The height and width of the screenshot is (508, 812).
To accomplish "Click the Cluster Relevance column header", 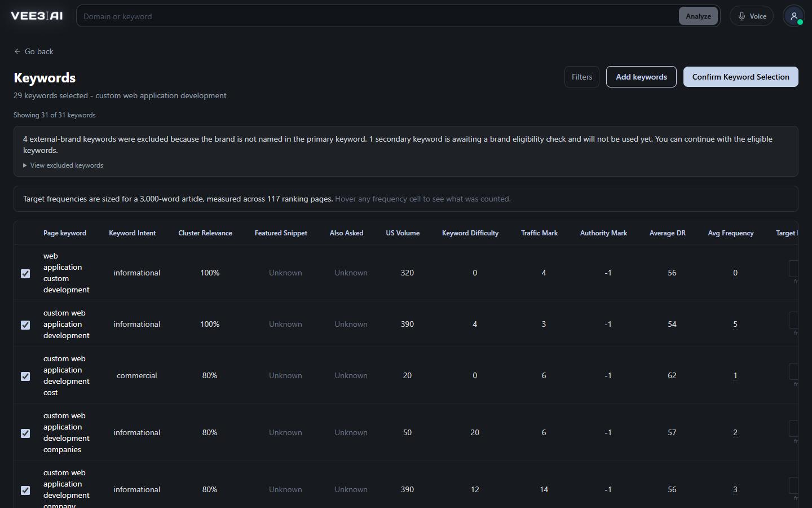I will [x=205, y=233].
